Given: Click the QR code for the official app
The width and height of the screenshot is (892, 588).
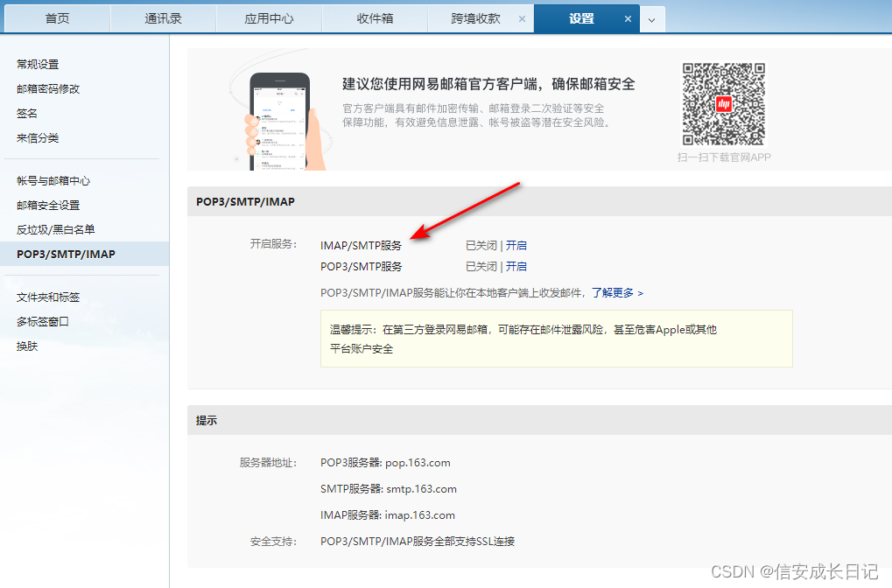Looking at the screenshot, I should click(724, 103).
